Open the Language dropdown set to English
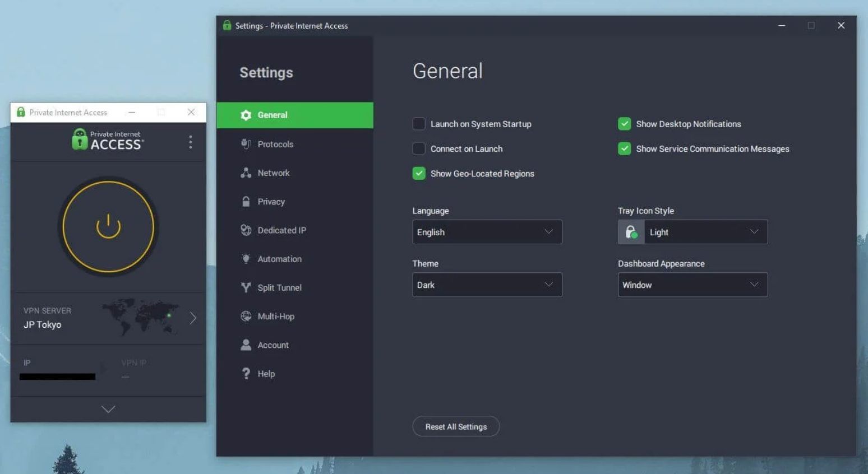Image resolution: width=868 pixels, height=474 pixels. 487,232
